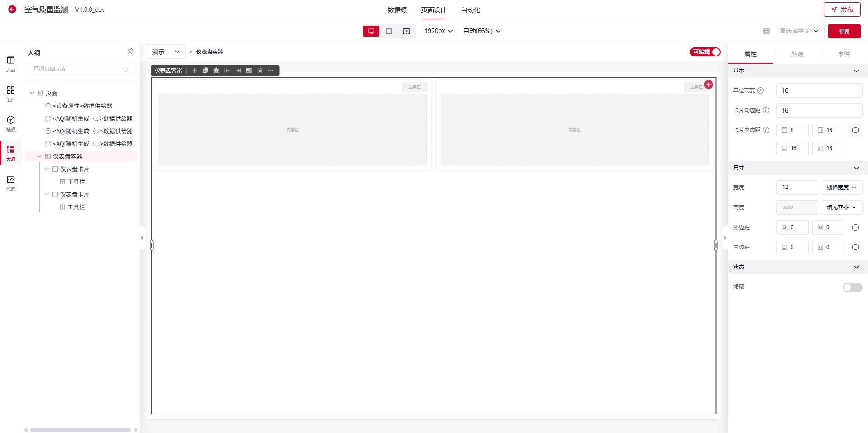Open the 组件 panel in left sidebar
The width and height of the screenshot is (868, 433).
tap(11, 93)
